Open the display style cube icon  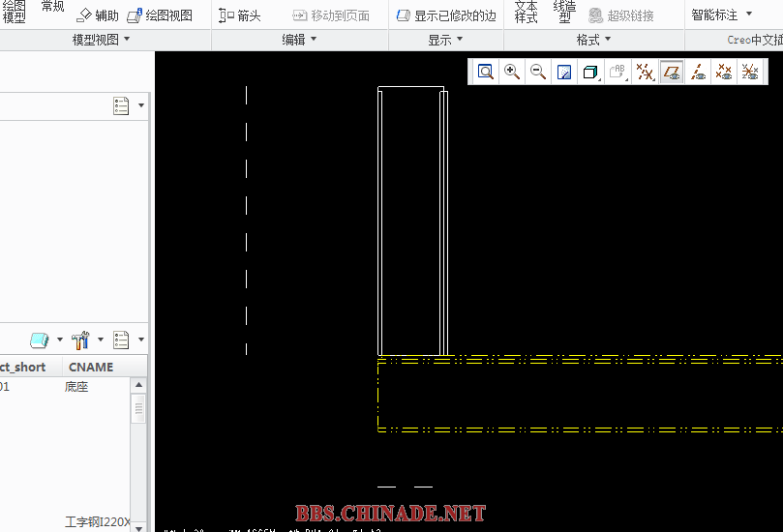(590, 72)
